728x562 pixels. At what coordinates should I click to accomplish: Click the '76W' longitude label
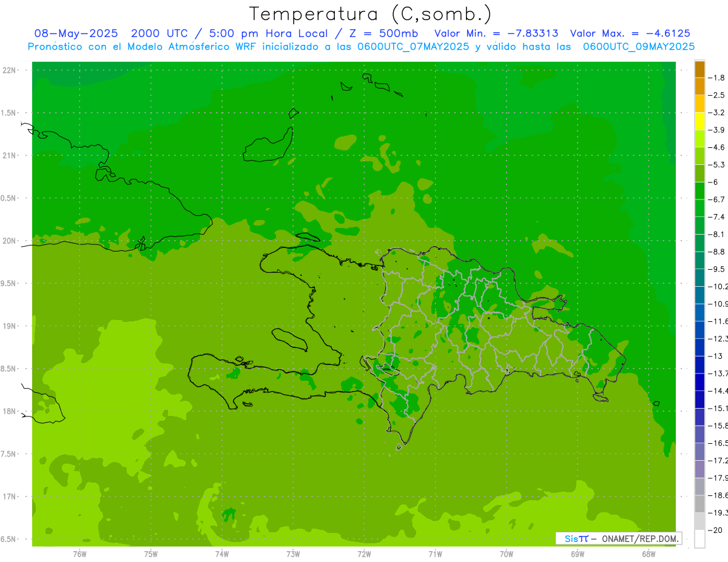79,554
